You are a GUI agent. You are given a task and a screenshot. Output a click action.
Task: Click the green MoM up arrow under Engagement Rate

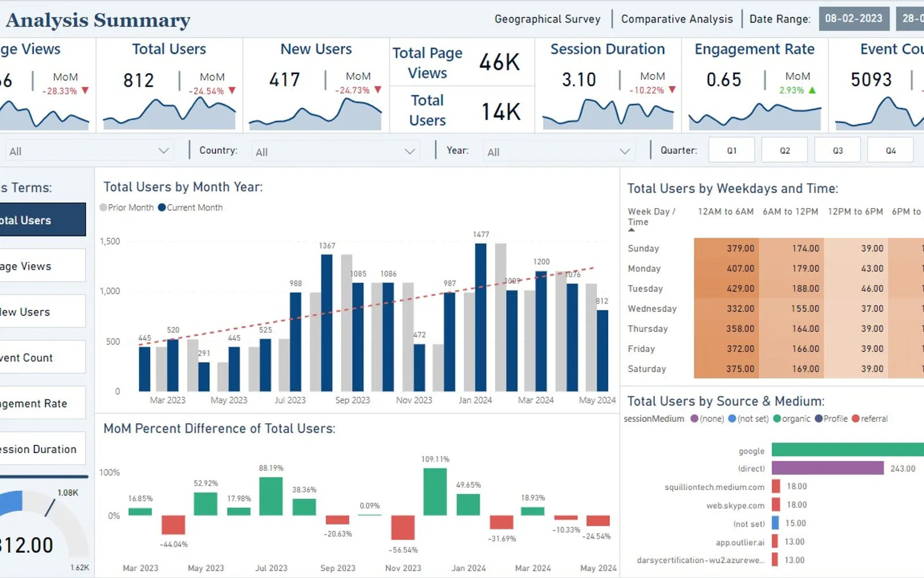coord(812,90)
